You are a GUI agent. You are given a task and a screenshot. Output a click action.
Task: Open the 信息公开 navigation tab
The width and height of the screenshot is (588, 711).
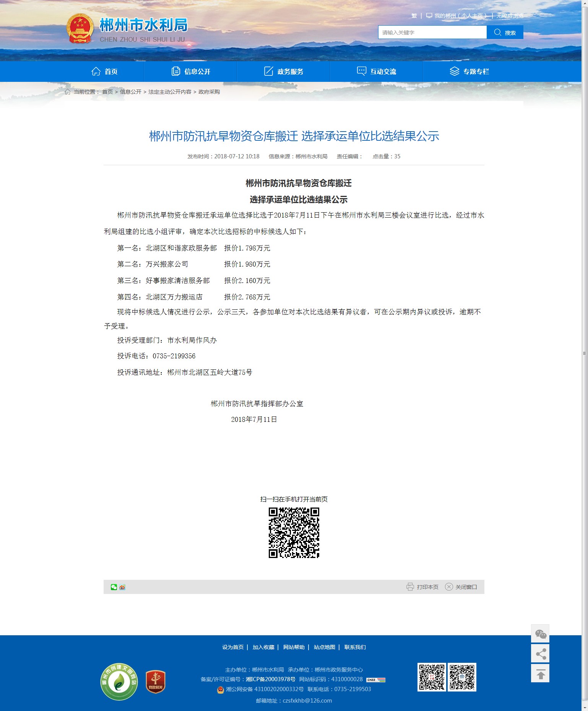(191, 72)
